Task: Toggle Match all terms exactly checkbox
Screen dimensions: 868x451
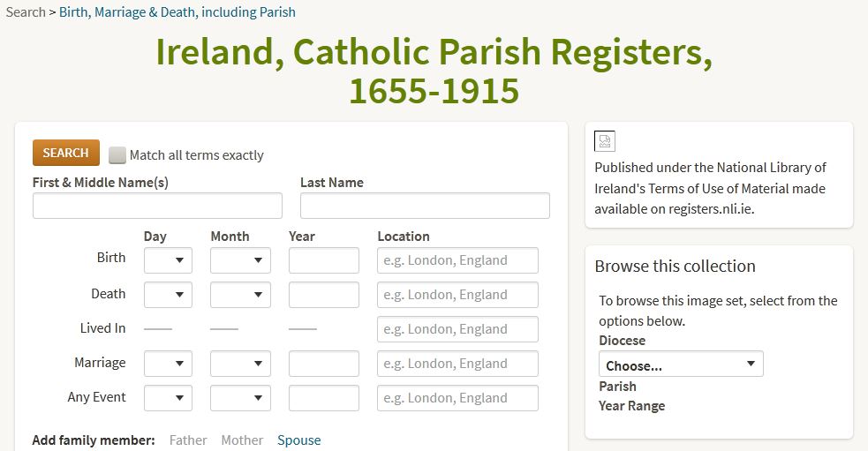Action: [x=117, y=155]
